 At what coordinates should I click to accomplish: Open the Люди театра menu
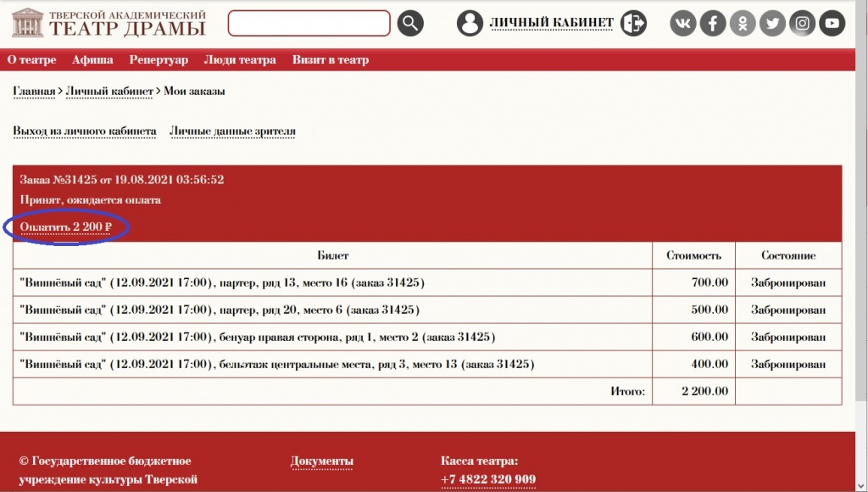pos(240,60)
